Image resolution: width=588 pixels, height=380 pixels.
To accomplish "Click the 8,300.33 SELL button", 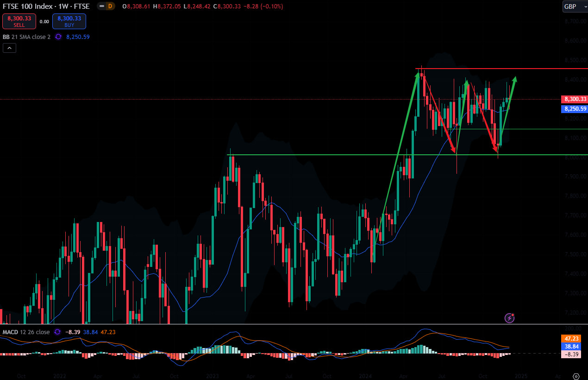I will point(19,21).
